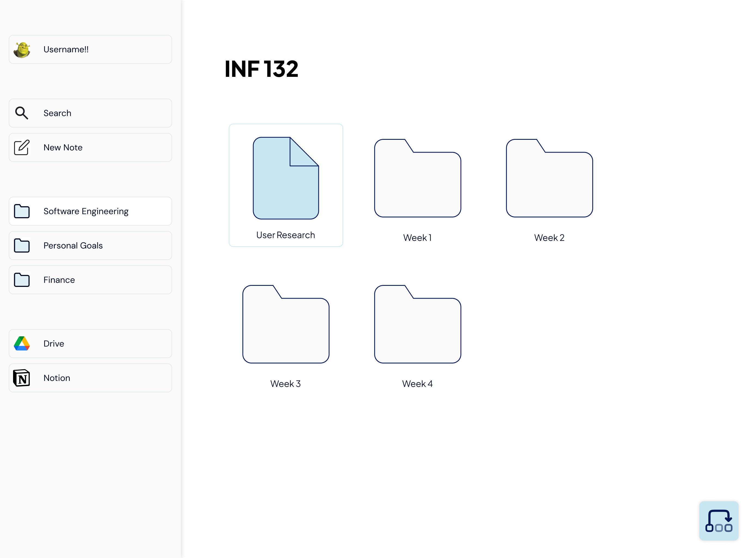Screen dimensions: 756x558
Task: Click the Personal Goals folder icon
Action: coord(22,246)
